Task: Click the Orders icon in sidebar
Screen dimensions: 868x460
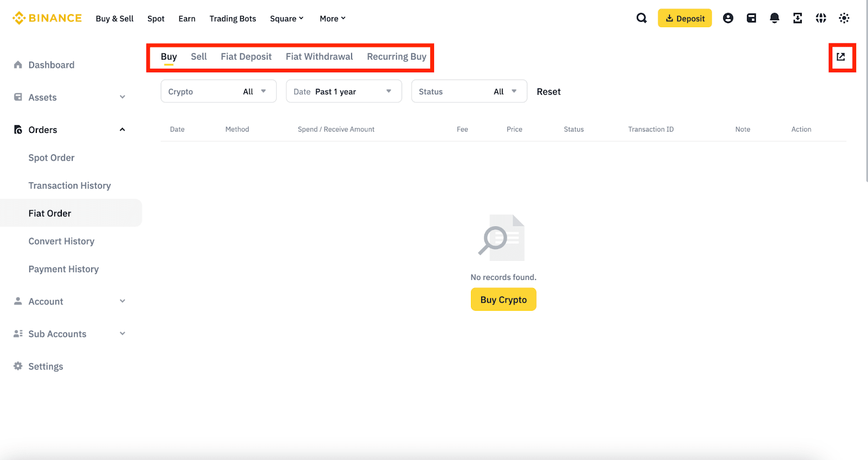Action: click(18, 130)
